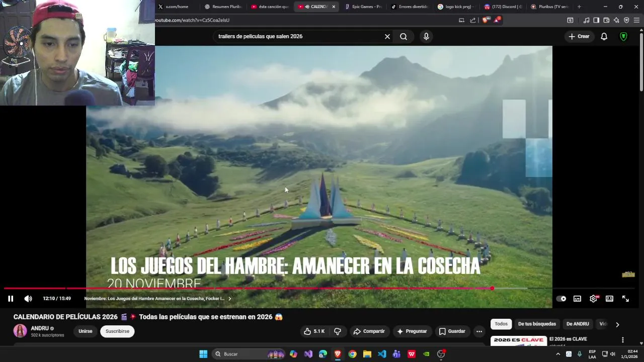Switch to the (172) Discord tab
Viewport: 644px width, 362px height.
click(x=502, y=7)
